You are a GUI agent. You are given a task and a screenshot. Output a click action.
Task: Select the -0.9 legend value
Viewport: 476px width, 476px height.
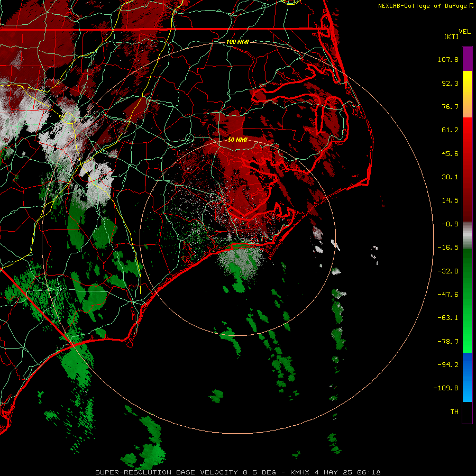(x=450, y=224)
